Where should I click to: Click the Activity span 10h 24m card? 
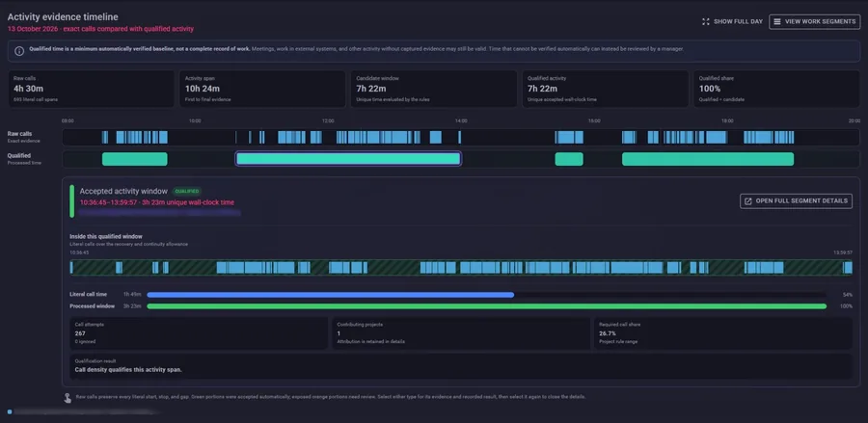[x=262, y=89]
